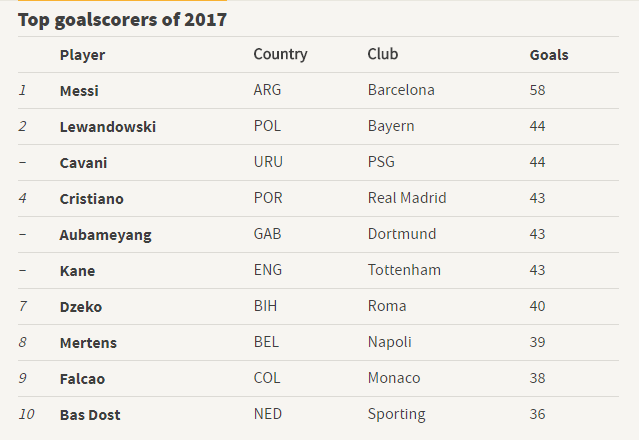Click on Kane player name
This screenshot has height=444, width=640.
coord(77,271)
